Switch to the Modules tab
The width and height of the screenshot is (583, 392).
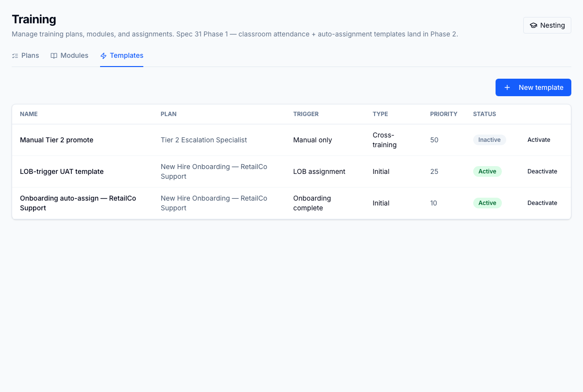(x=69, y=55)
